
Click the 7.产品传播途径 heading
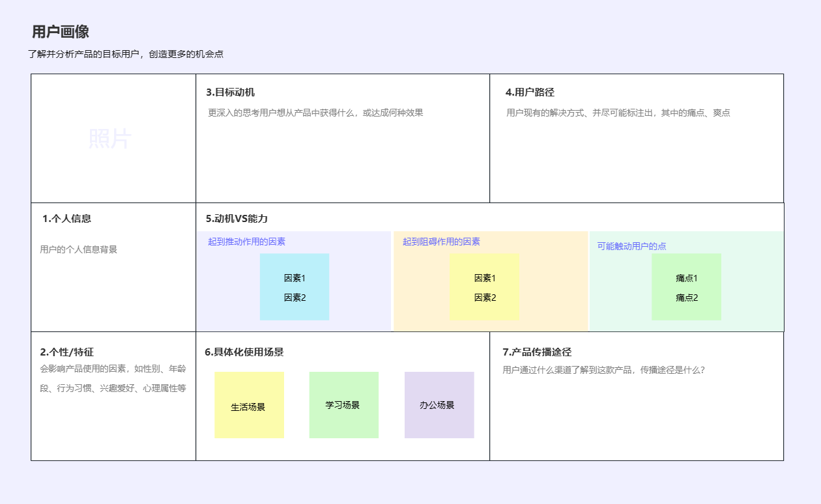click(537, 352)
